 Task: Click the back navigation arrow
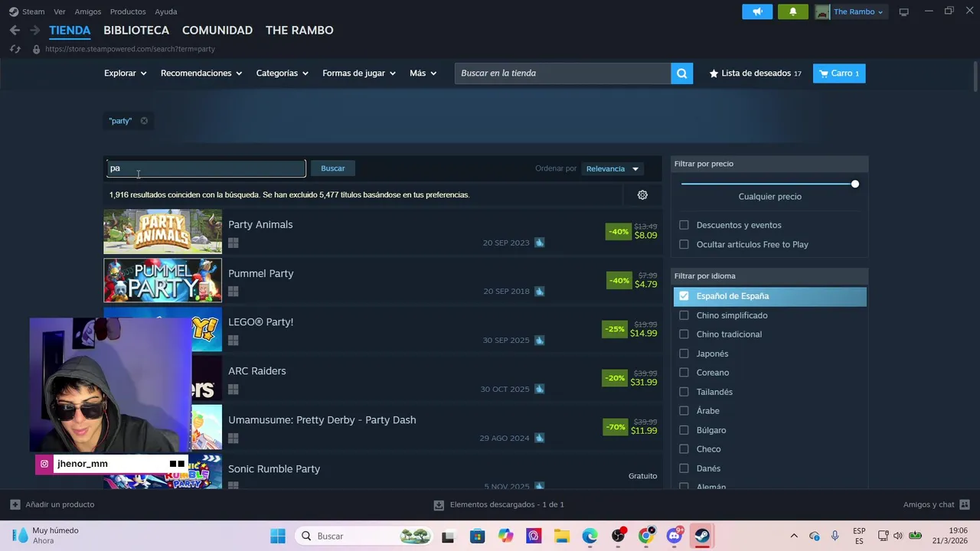15,31
